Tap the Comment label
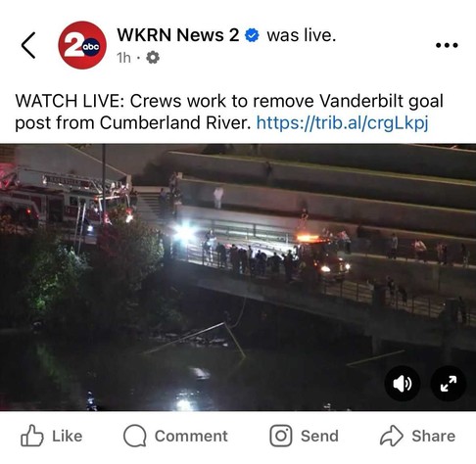This screenshot has width=476, height=464. [191, 436]
